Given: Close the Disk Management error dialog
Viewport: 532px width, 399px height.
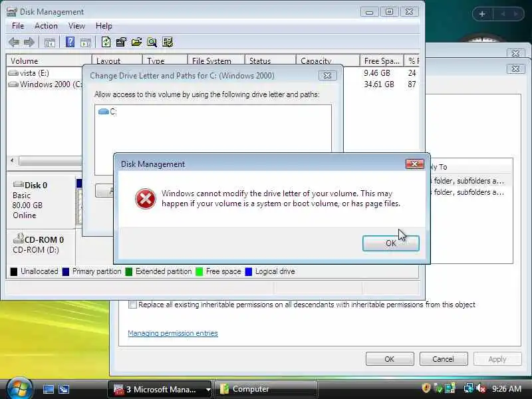Looking at the screenshot, I should 414,164.
